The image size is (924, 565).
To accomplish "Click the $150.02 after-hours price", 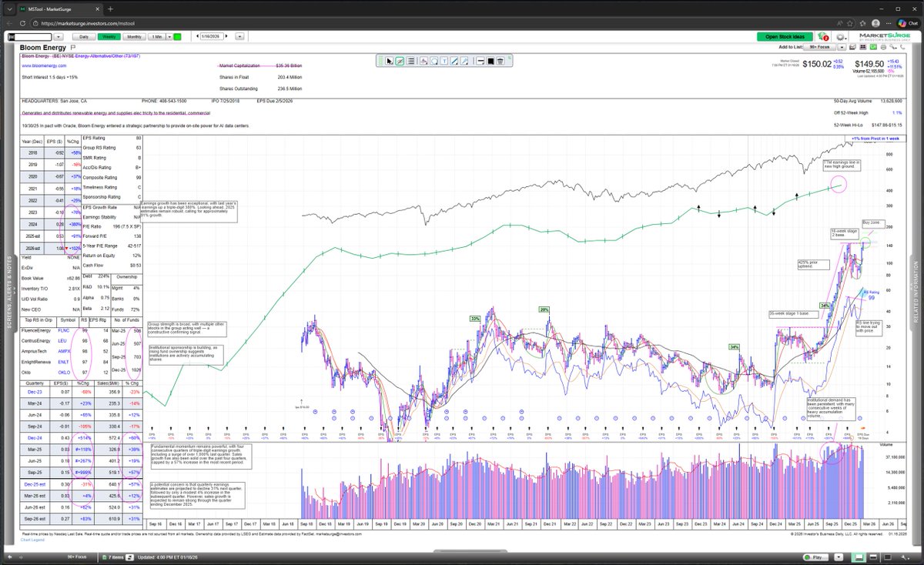I will [x=818, y=65].
